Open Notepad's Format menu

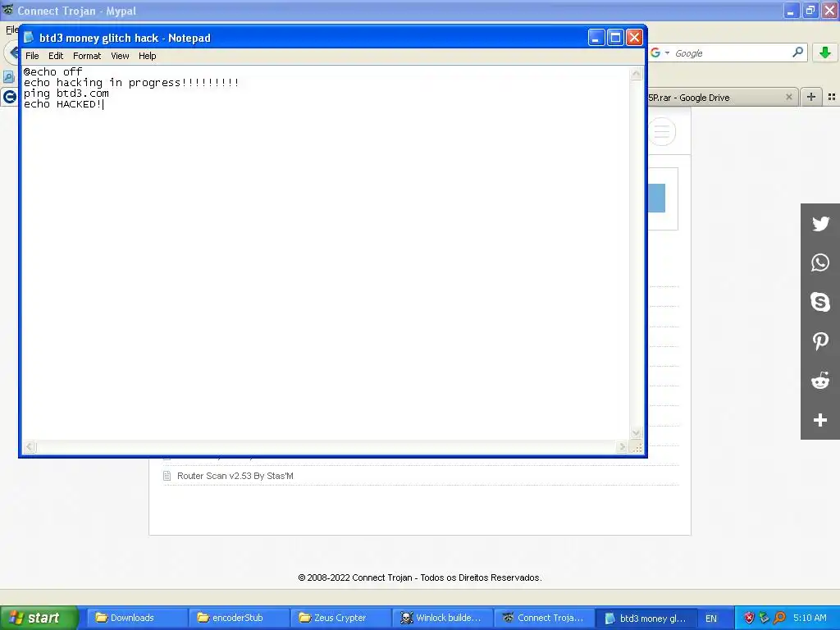point(87,56)
